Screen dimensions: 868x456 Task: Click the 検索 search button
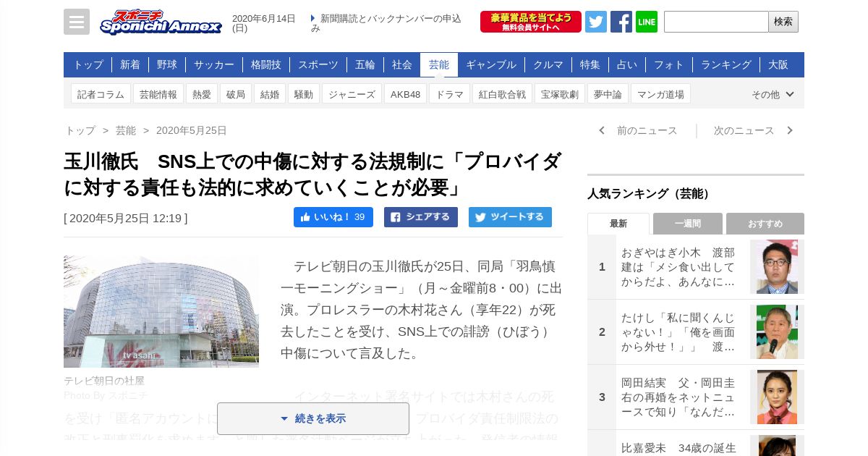pos(783,22)
